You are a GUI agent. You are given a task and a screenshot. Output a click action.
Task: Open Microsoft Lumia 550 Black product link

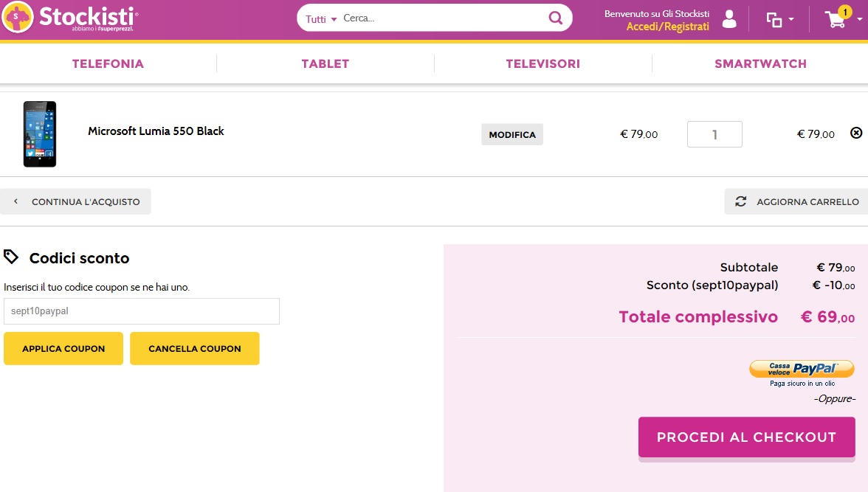click(x=156, y=131)
